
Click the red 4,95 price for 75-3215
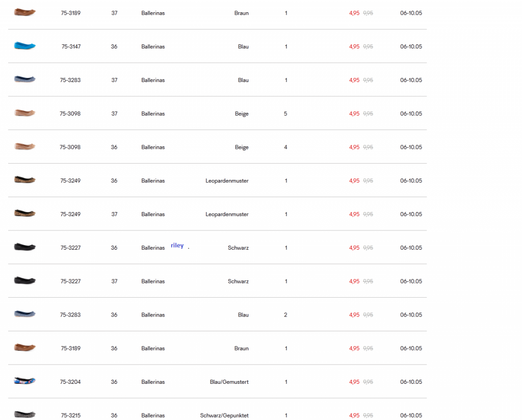tap(354, 415)
